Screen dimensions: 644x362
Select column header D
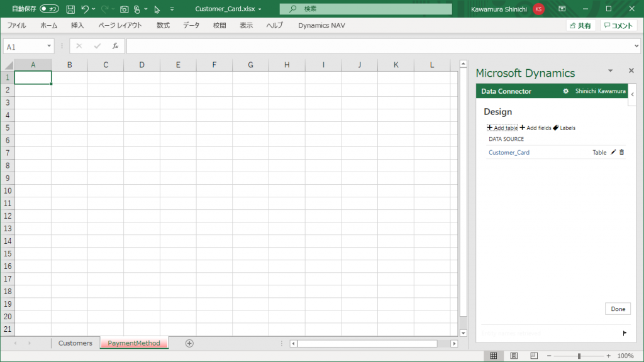click(142, 65)
